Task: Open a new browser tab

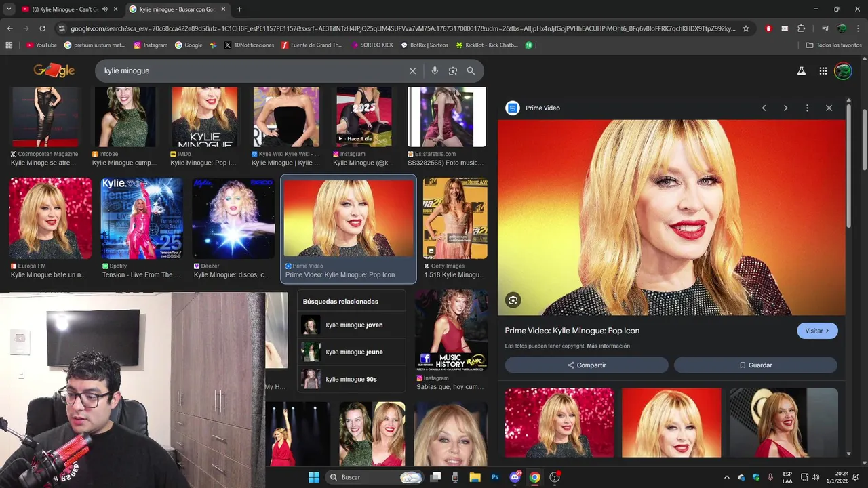Action: (x=239, y=9)
